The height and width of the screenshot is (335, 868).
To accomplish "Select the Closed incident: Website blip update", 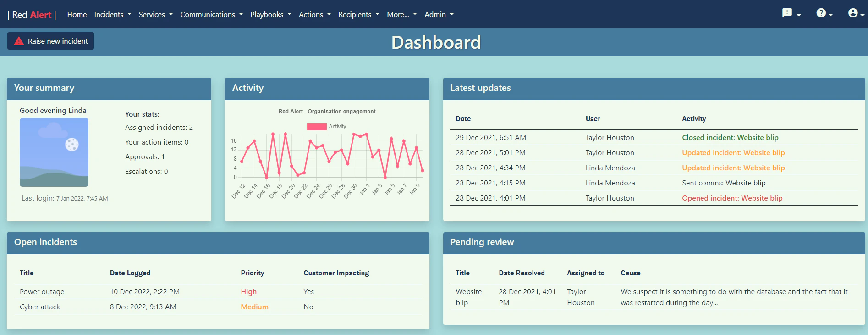I will click(730, 138).
